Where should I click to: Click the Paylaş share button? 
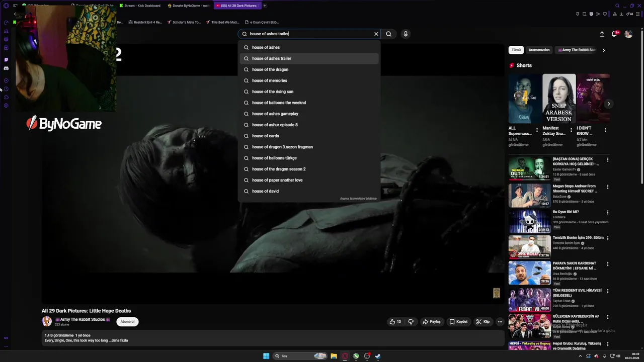point(432,322)
